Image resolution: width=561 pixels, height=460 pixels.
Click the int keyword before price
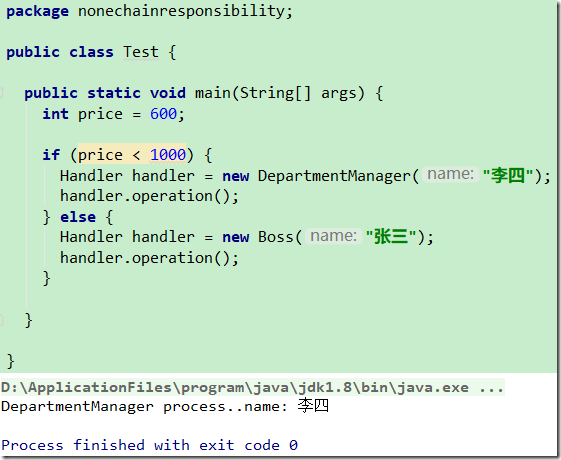tap(55, 114)
